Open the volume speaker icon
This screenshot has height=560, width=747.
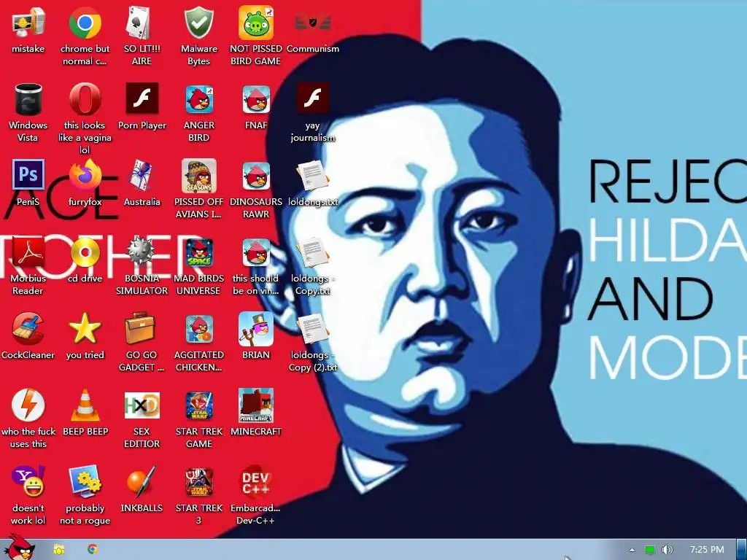click(667, 550)
